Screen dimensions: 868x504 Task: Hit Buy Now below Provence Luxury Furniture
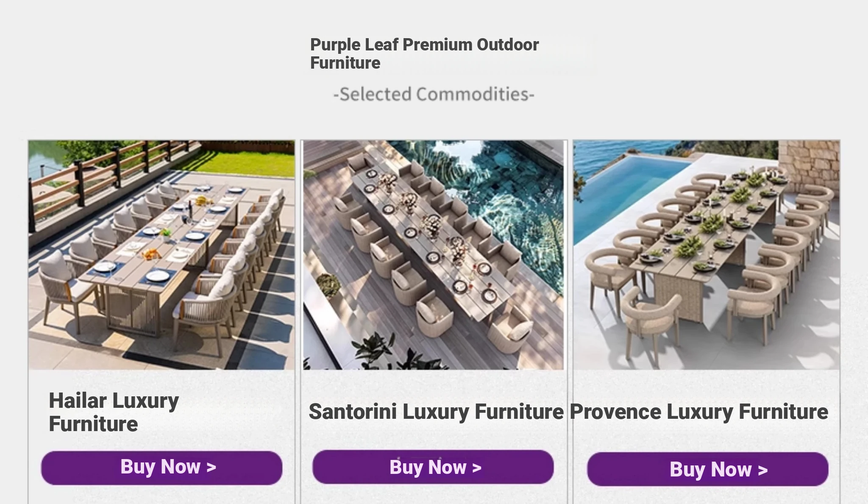[707, 469]
